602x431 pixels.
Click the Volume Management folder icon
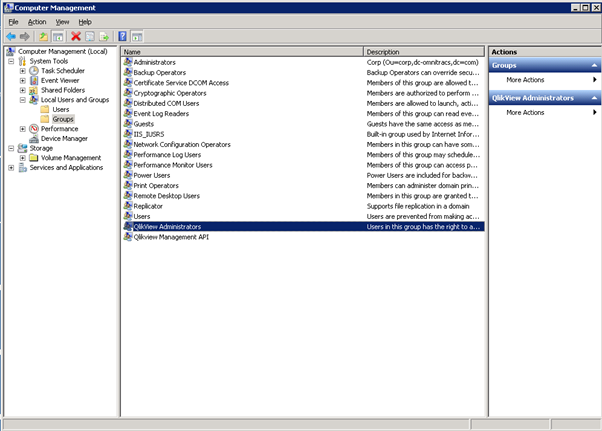point(34,158)
